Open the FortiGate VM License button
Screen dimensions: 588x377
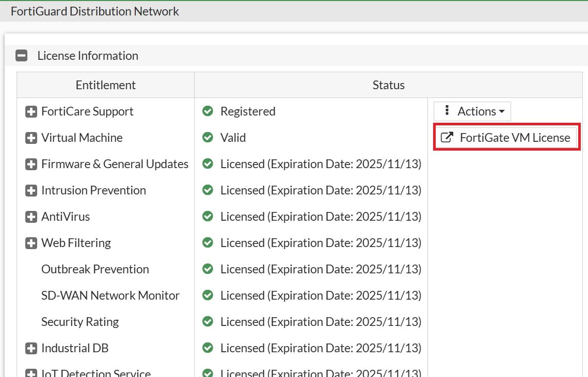[x=506, y=138]
